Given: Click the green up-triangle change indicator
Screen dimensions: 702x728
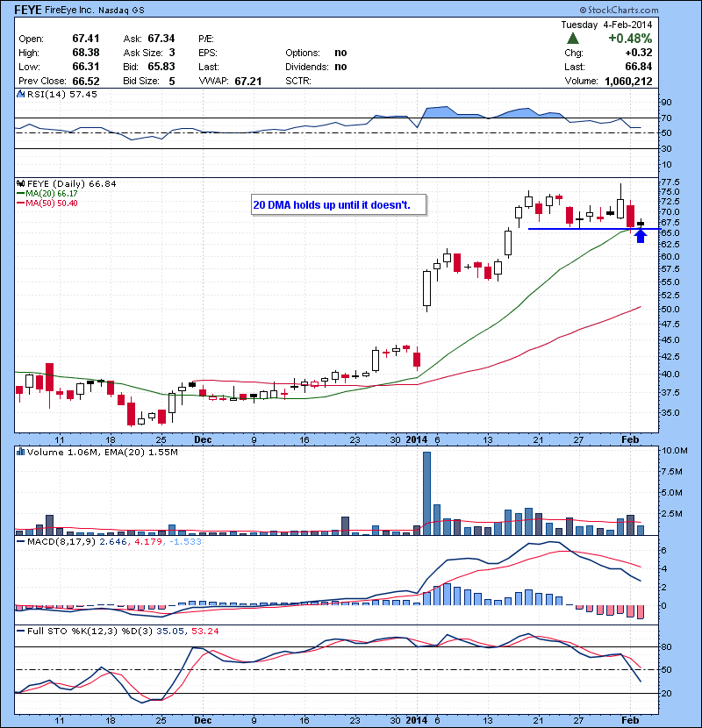Looking at the screenshot, I should tap(573, 39).
